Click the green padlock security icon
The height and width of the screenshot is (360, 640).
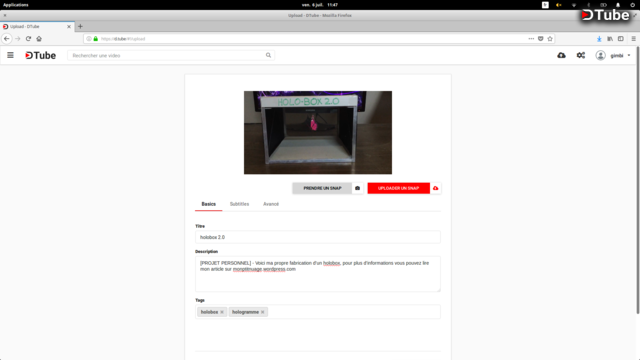pyautogui.click(x=96, y=39)
